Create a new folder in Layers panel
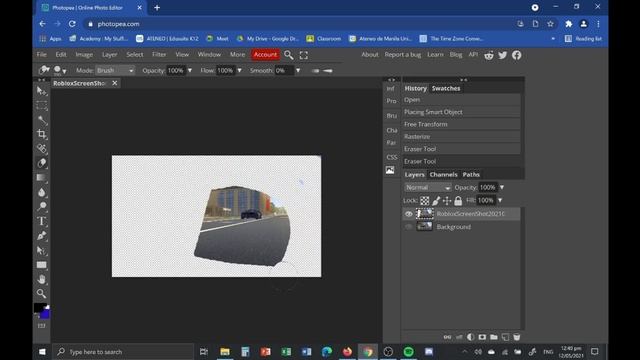 tap(494, 337)
